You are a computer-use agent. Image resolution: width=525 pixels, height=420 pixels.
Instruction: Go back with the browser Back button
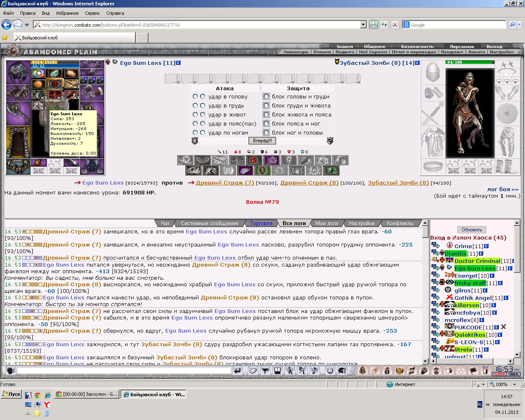6,25
